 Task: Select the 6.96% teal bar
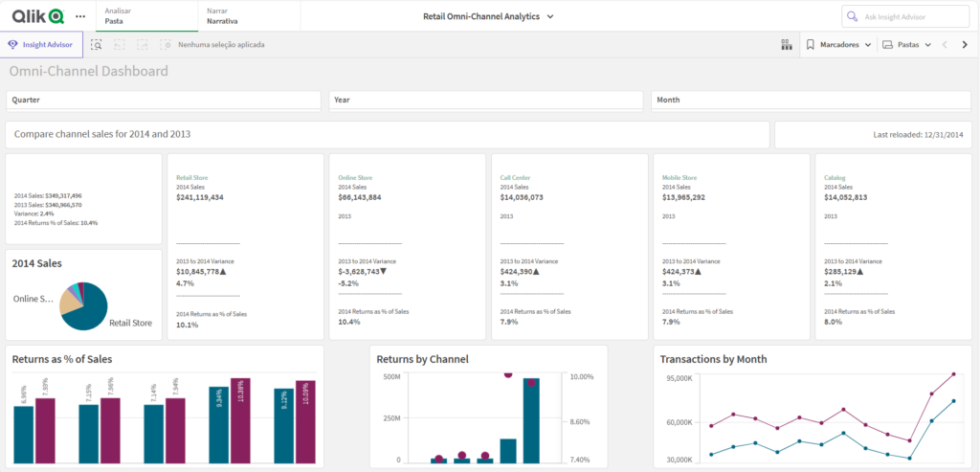[24, 435]
